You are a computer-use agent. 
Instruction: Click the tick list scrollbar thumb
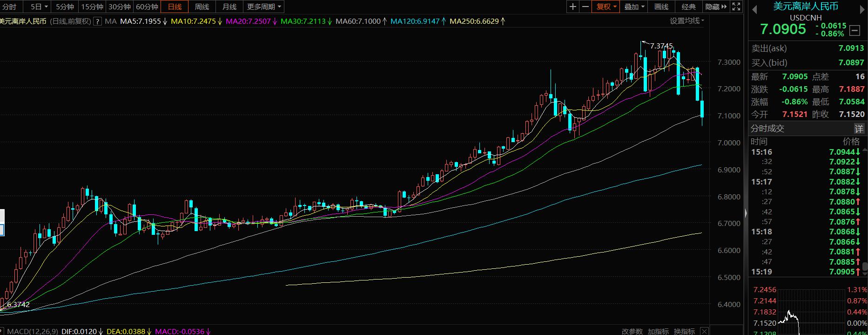pos(865,267)
